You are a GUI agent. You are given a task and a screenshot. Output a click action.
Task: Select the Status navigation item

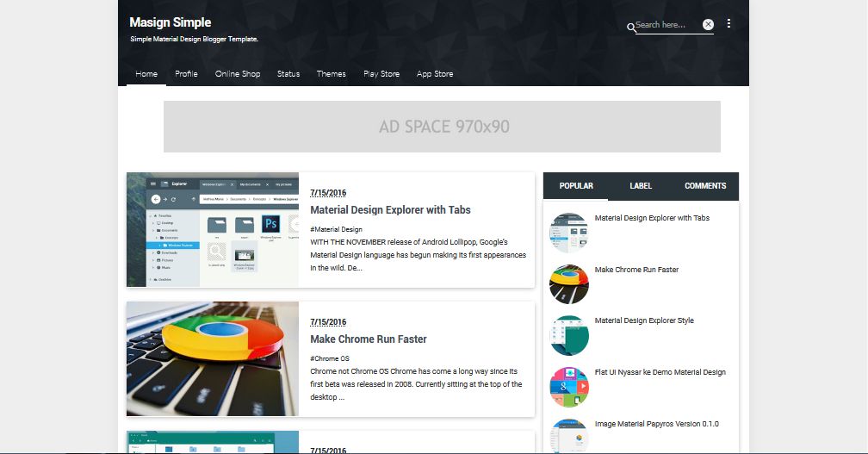[x=288, y=73]
